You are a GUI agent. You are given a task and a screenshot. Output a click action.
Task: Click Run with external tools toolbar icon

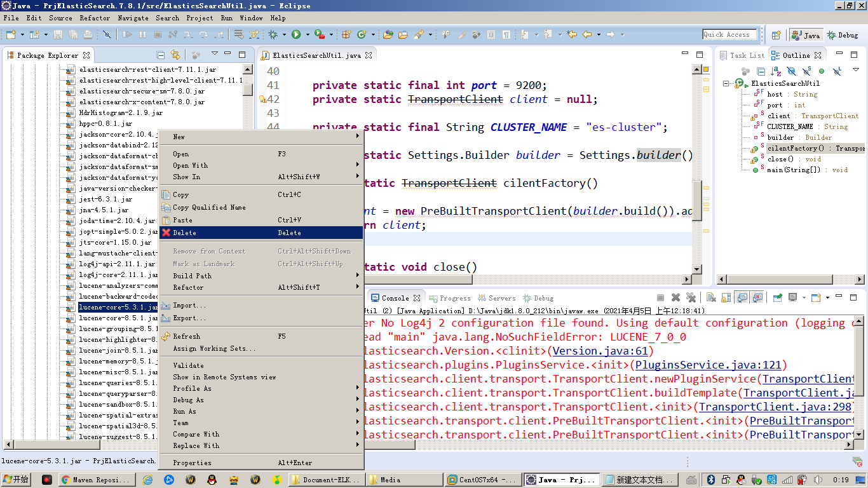click(320, 34)
